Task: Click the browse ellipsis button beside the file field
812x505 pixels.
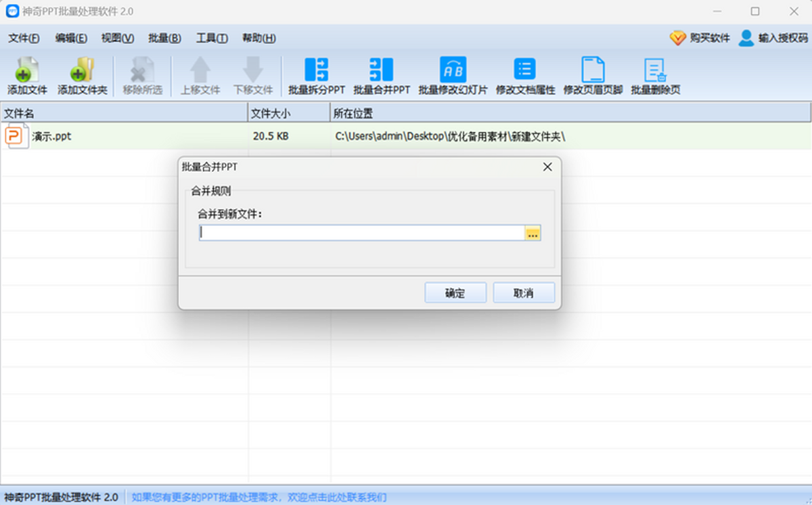Action: 533,233
